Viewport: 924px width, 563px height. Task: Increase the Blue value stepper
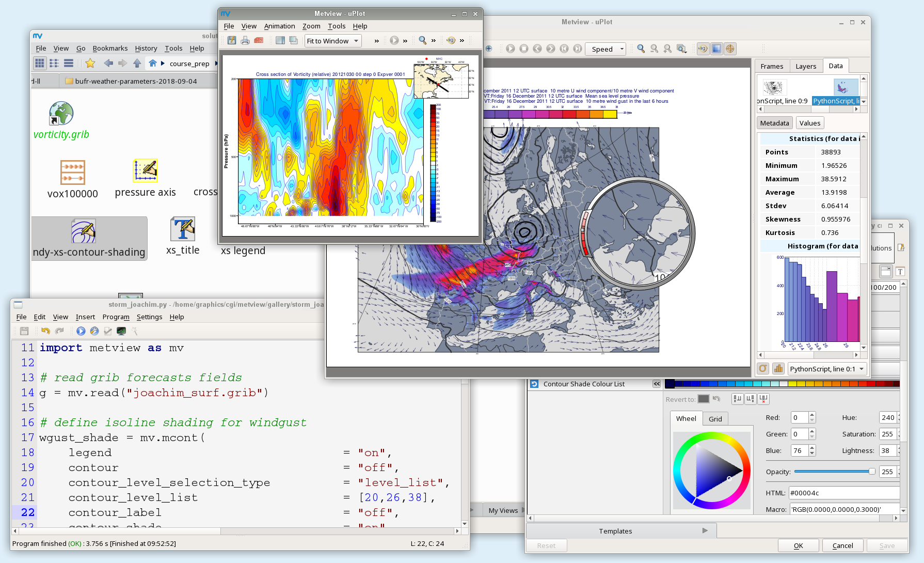click(812, 448)
